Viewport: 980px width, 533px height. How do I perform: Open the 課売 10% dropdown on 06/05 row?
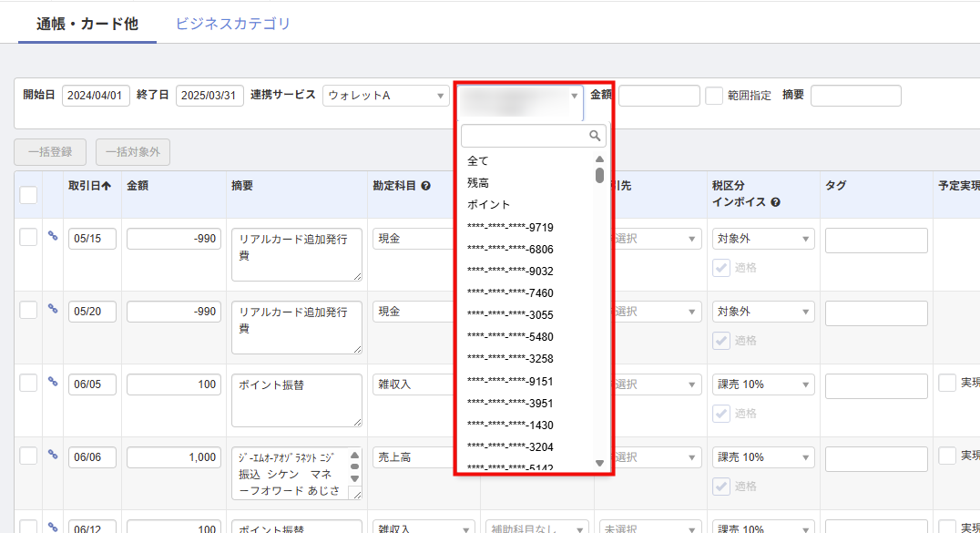[763, 384]
